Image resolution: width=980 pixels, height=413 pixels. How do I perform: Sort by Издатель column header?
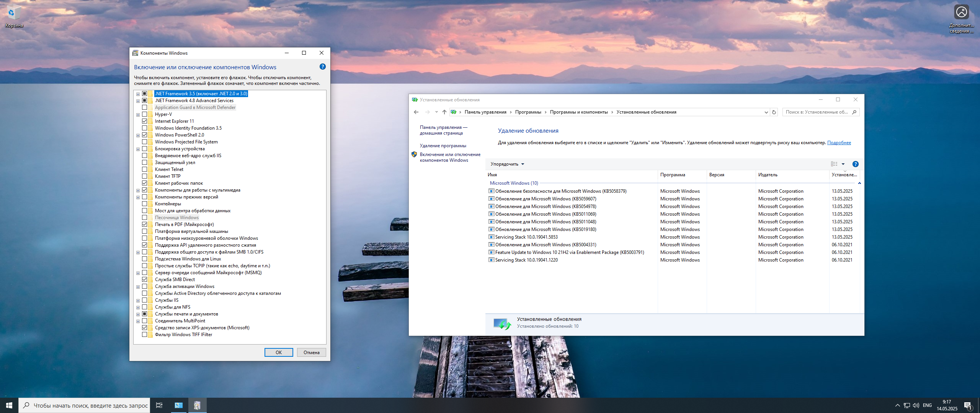(792, 175)
